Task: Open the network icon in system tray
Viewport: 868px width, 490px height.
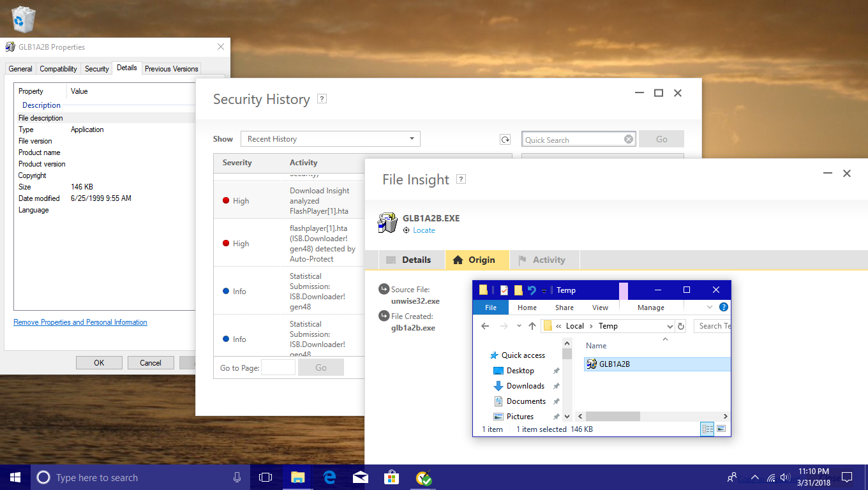Action: [x=771, y=477]
